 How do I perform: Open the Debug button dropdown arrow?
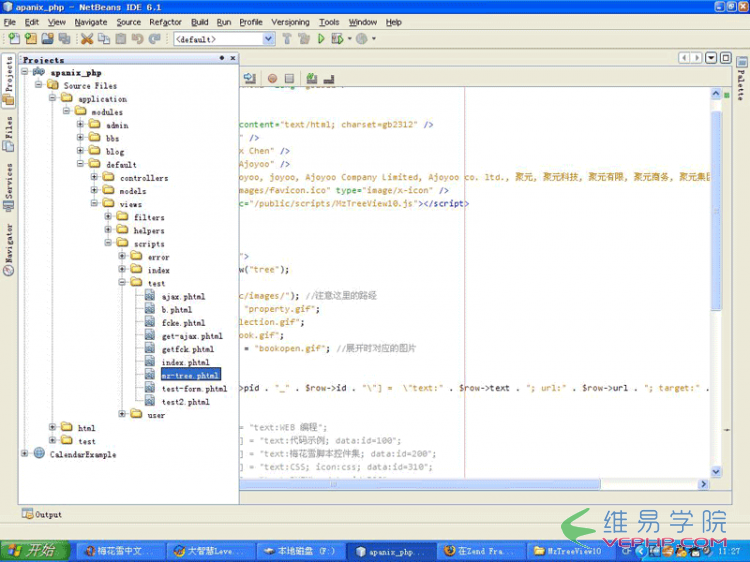350,39
